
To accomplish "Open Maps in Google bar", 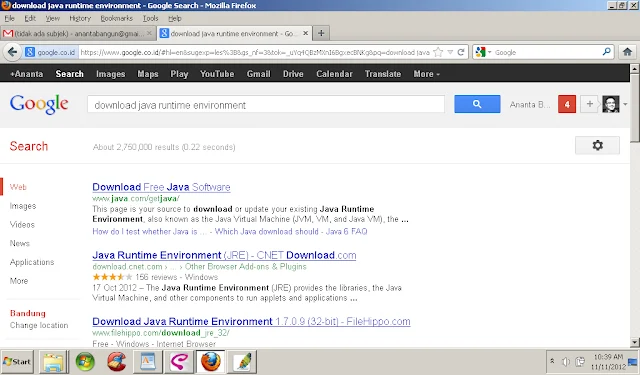I will pyautogui.click(x=148, y=74).
